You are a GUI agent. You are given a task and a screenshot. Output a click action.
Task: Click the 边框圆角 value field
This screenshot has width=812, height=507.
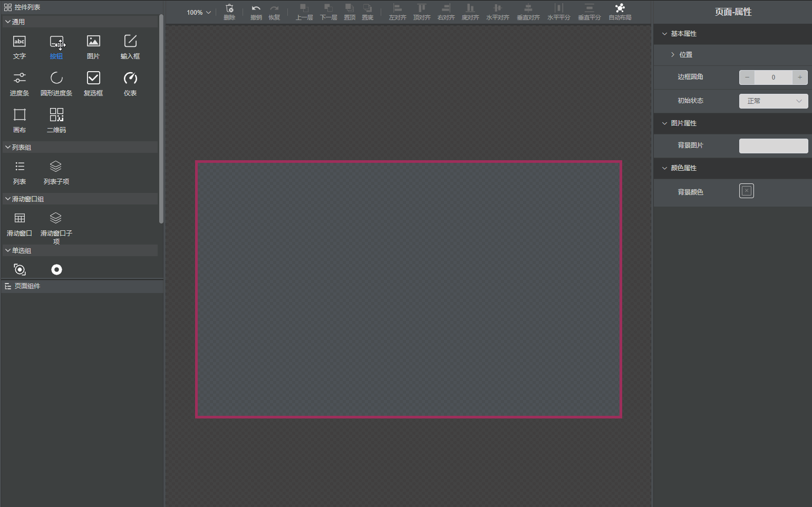(774, 77)
